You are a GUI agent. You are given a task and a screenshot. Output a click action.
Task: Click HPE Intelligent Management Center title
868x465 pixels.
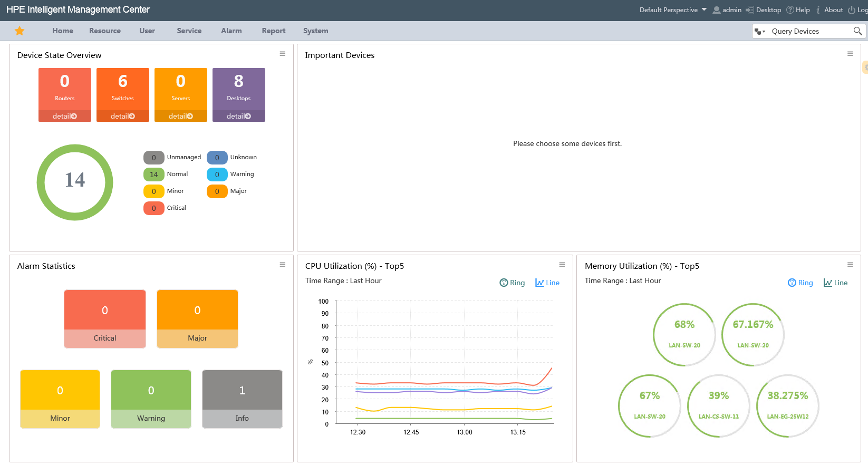78,9
